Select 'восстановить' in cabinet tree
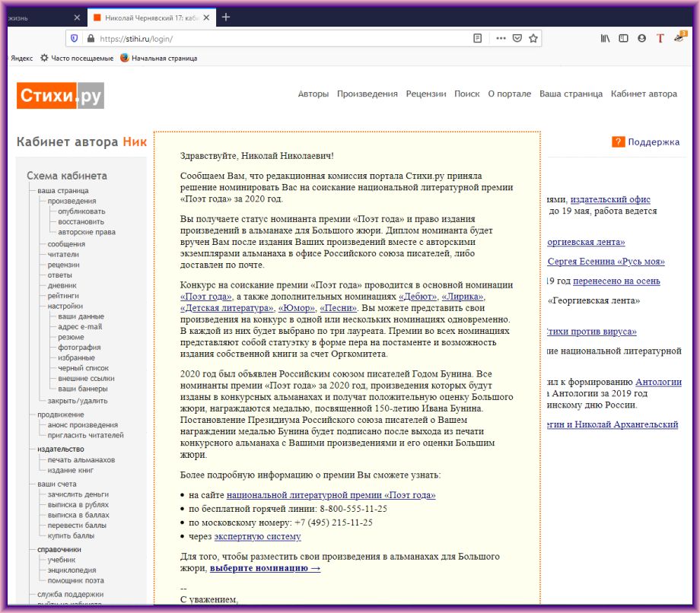700x613 pixels. [81, 221]
